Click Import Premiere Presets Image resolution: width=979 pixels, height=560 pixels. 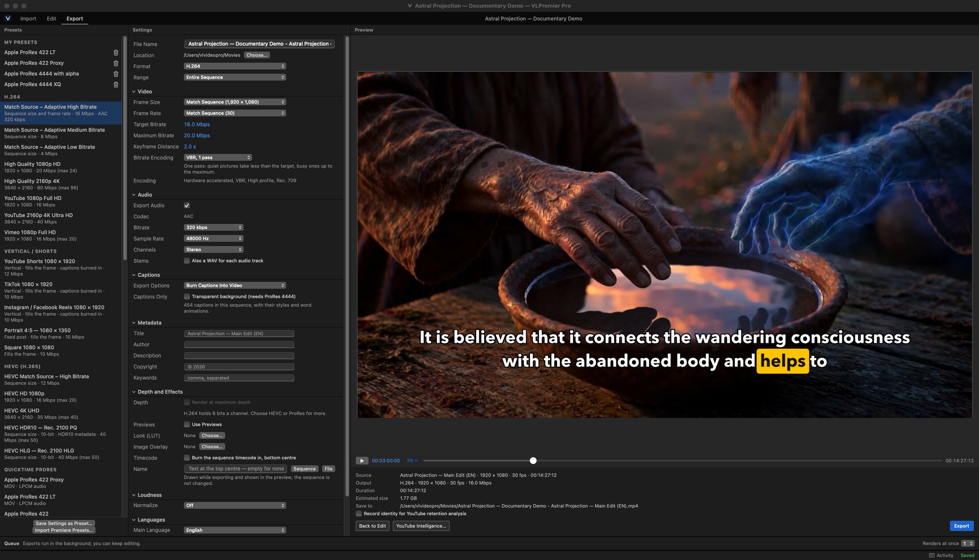pyautogui.click(x=64, y=530)
